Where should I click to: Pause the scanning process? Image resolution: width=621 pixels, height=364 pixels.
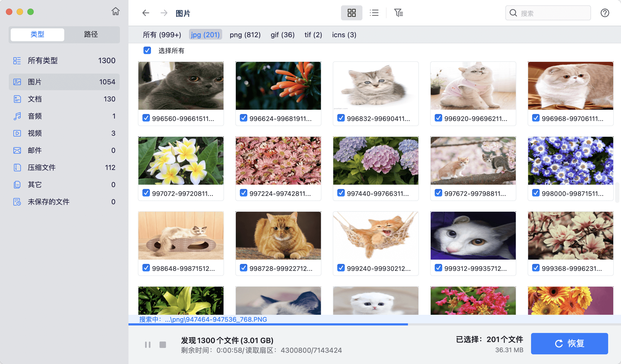point(147,345)
